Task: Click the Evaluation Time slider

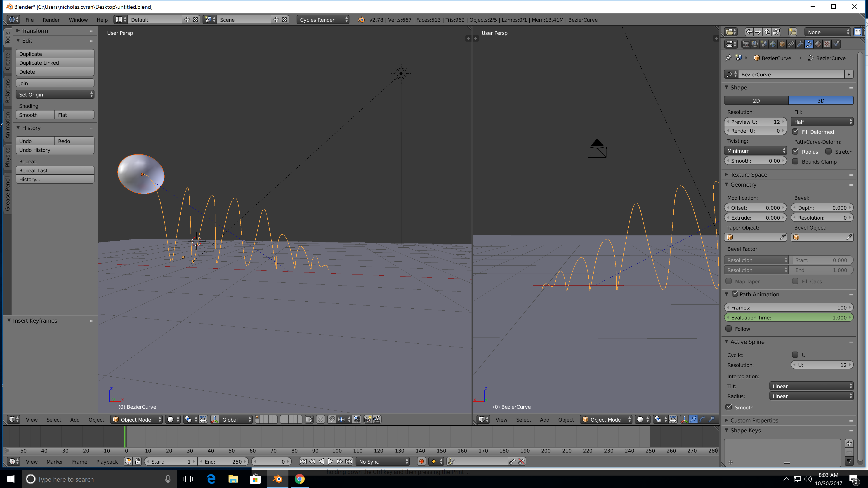Action: point(788,317)
